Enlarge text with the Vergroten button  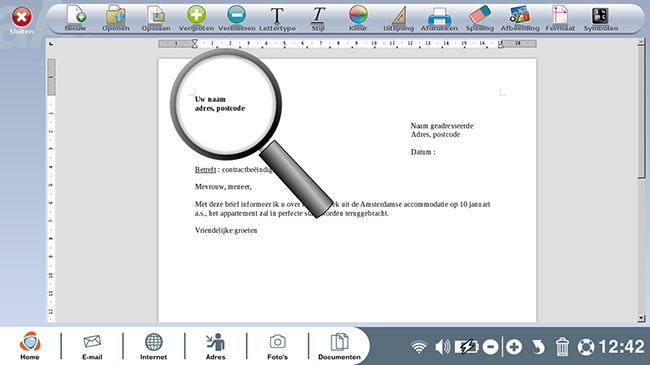[196, 19]
